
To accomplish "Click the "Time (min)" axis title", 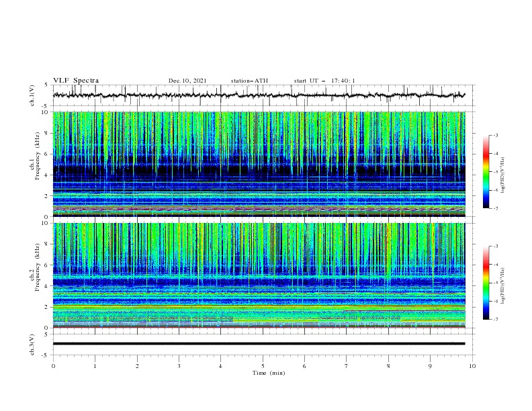I will point(269,373).
